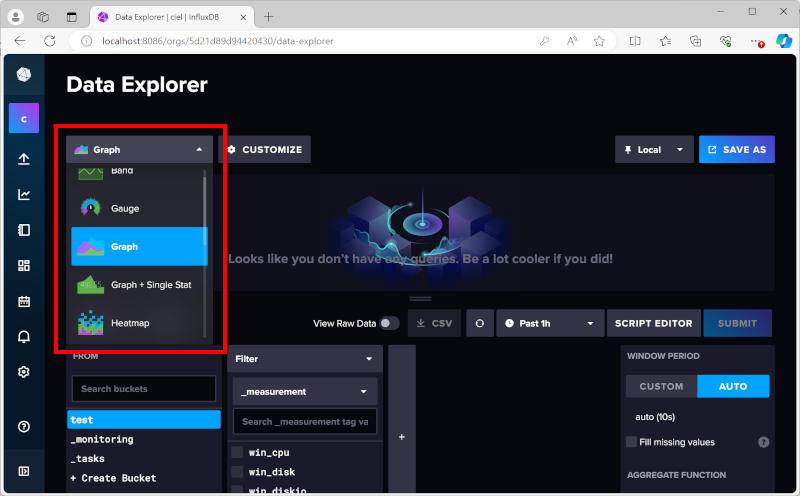Enable Fill missing values checkbox
800x496 pixels.
click(x=632, y=442)
